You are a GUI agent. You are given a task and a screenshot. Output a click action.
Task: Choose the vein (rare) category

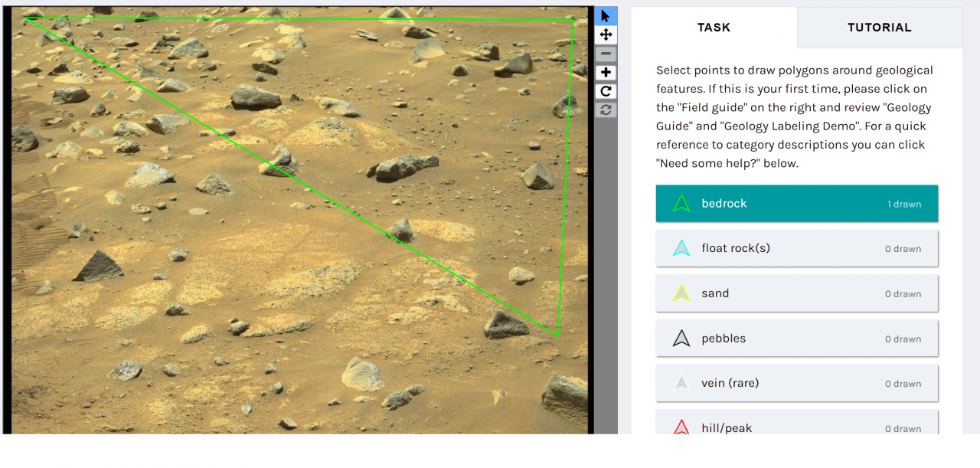(797, 383)
